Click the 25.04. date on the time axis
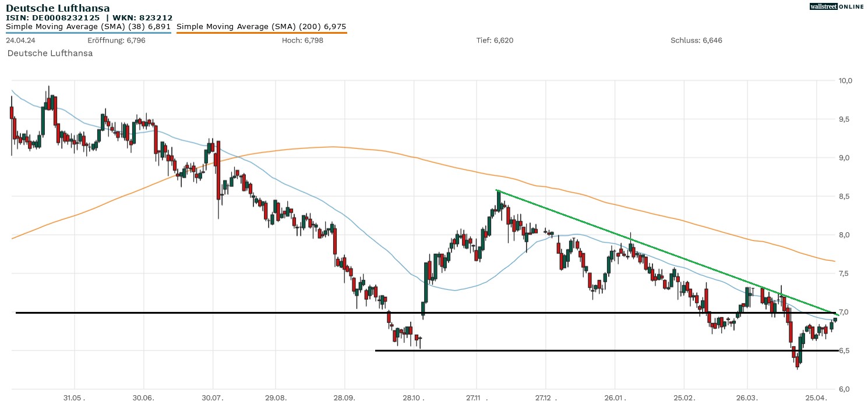The image size is (868, 401). (817, 398)
